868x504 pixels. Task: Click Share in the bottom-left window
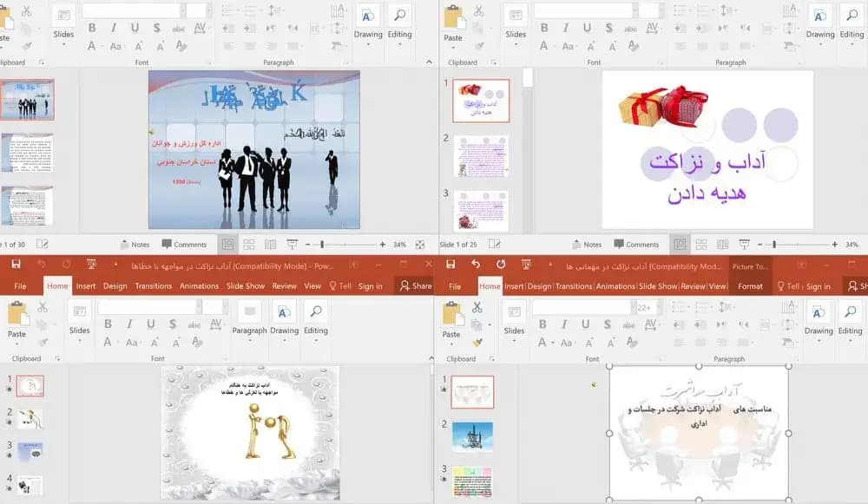tap(416, 285)
